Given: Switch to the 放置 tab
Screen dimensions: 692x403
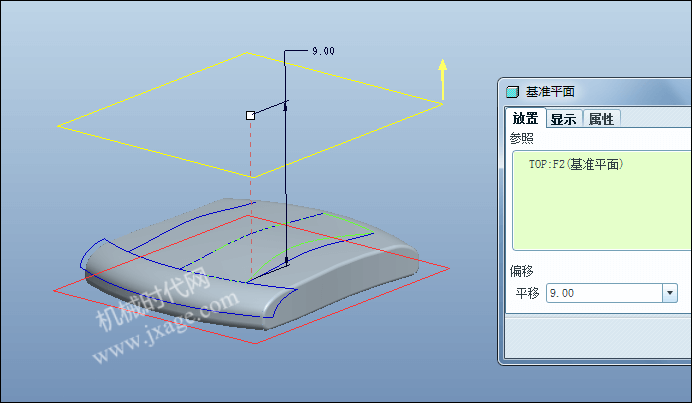Looking at the screenshot, I should coord(525,118).
